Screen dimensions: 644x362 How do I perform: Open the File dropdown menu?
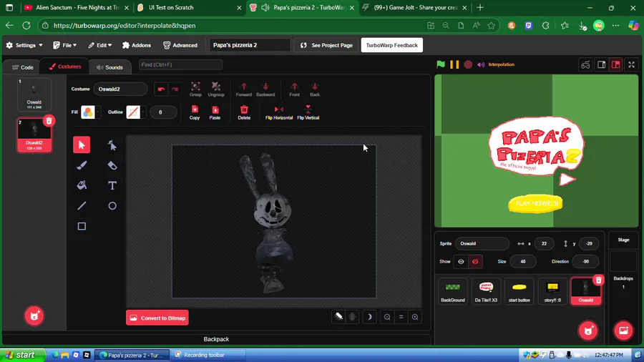pyautogui.click(x=65, y=45)
